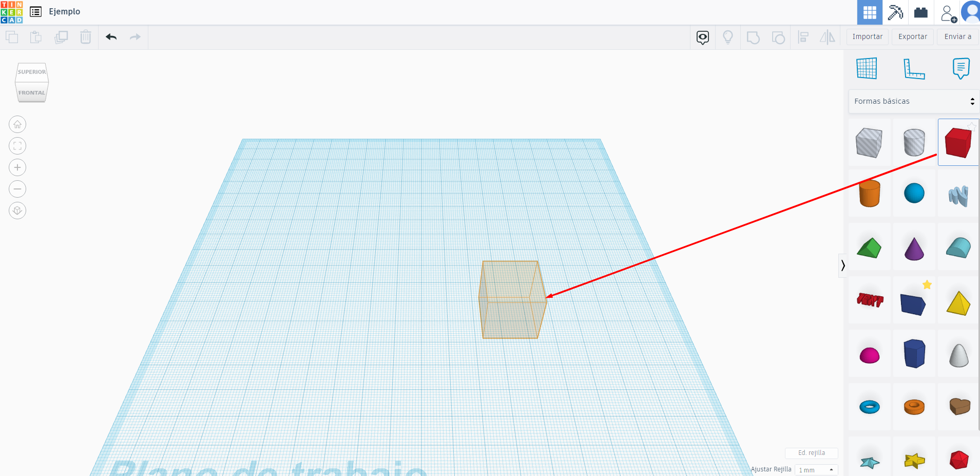Select the Workplane tool icon
The image size is (980, 476).
pyautogui.click(x=867, y=68)
